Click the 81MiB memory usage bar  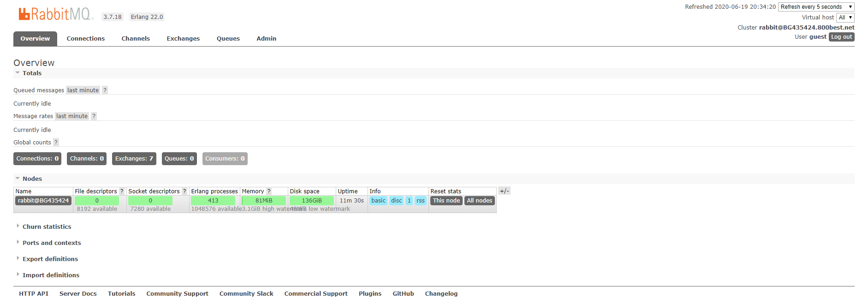[264, 201]
